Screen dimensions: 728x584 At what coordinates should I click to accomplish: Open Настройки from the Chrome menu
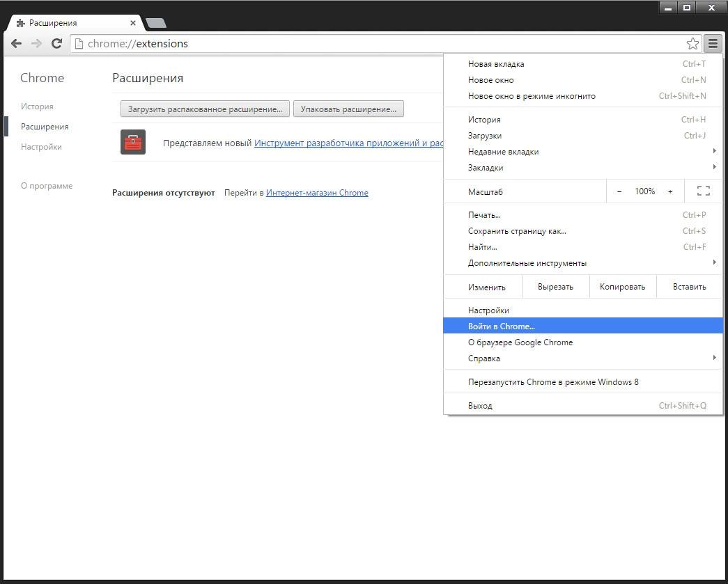pyautogui.click(x=583, y=310)
